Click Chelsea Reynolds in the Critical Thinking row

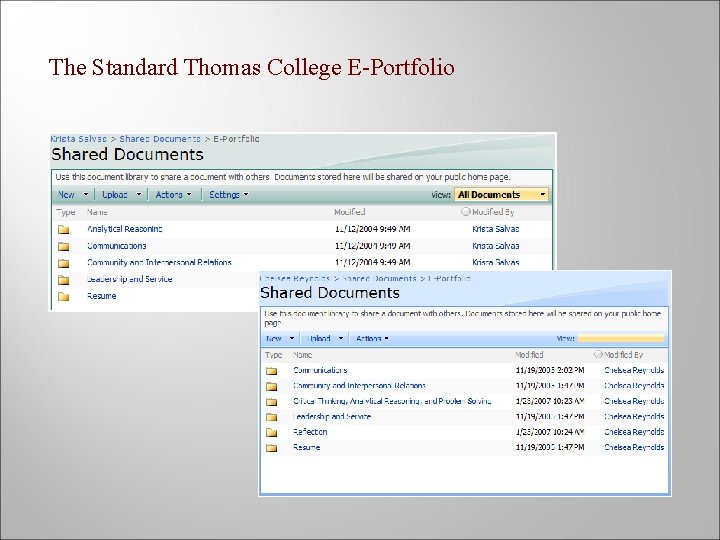634,401
